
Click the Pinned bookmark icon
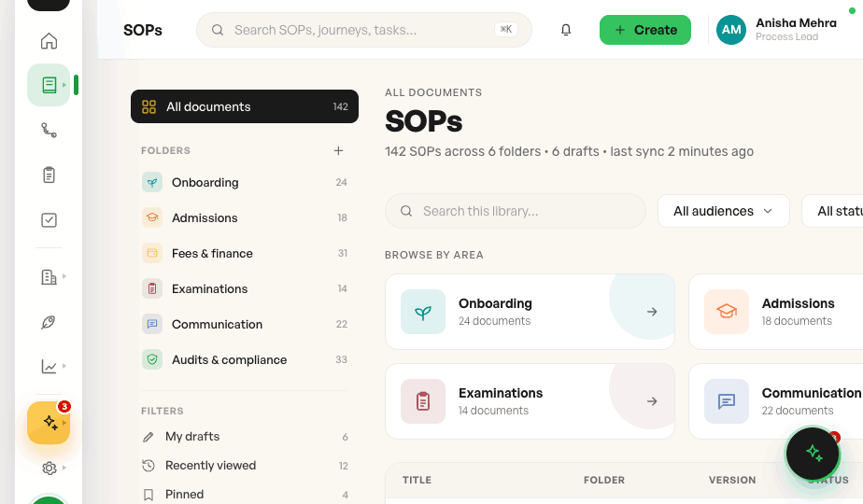[x=149, y=495]
